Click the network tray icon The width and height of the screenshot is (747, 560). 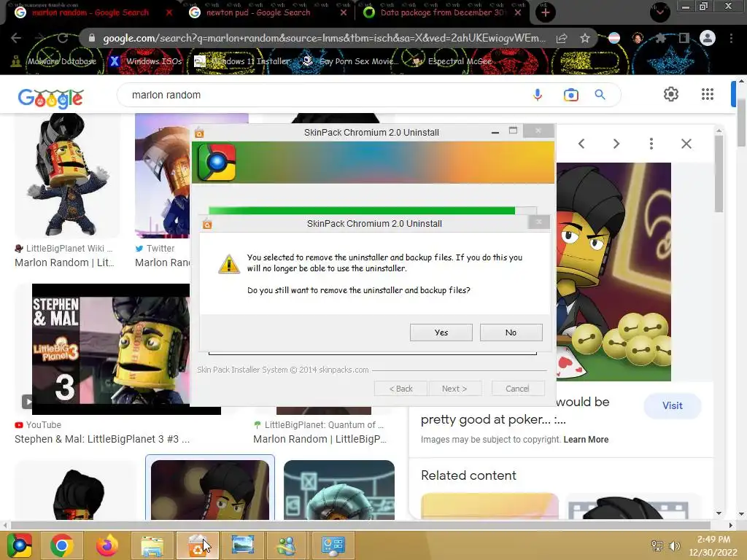(x=657, y=545)
